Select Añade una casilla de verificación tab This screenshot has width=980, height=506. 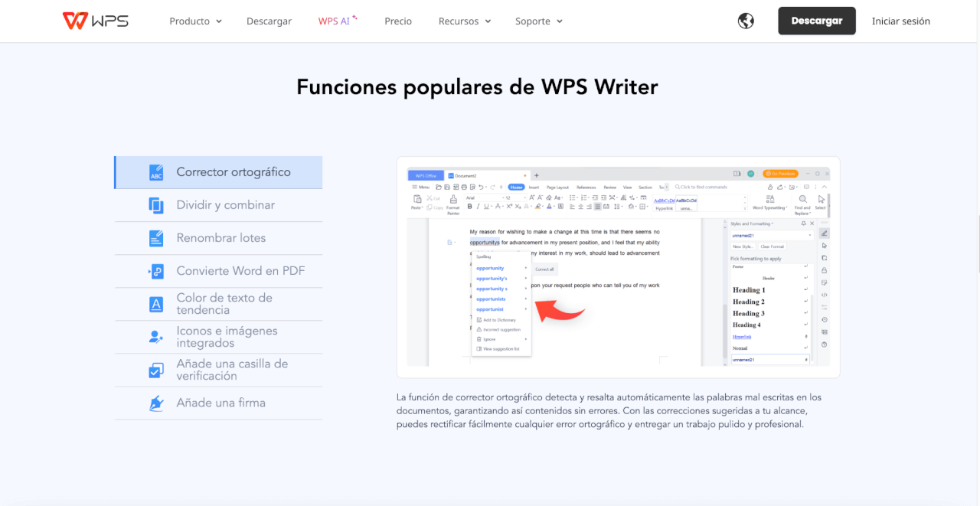pos(218,370)
